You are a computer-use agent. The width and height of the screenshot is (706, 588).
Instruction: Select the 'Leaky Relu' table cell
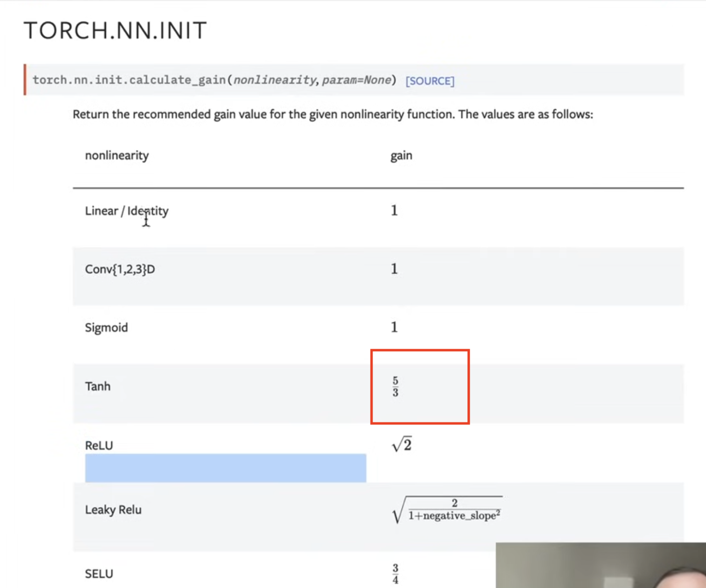click(113, 509)
